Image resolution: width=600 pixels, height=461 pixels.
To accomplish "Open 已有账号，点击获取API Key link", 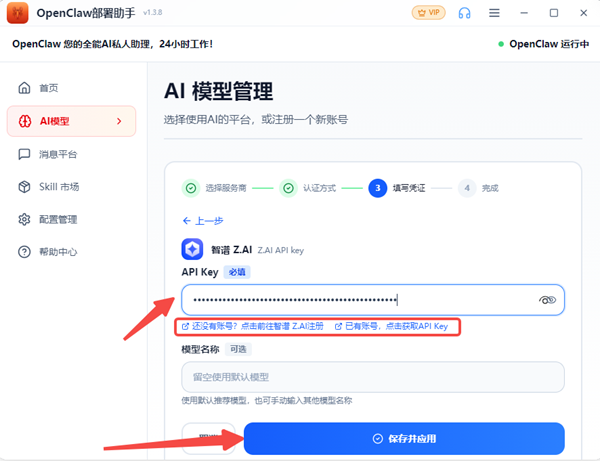I will click(391, 326).
